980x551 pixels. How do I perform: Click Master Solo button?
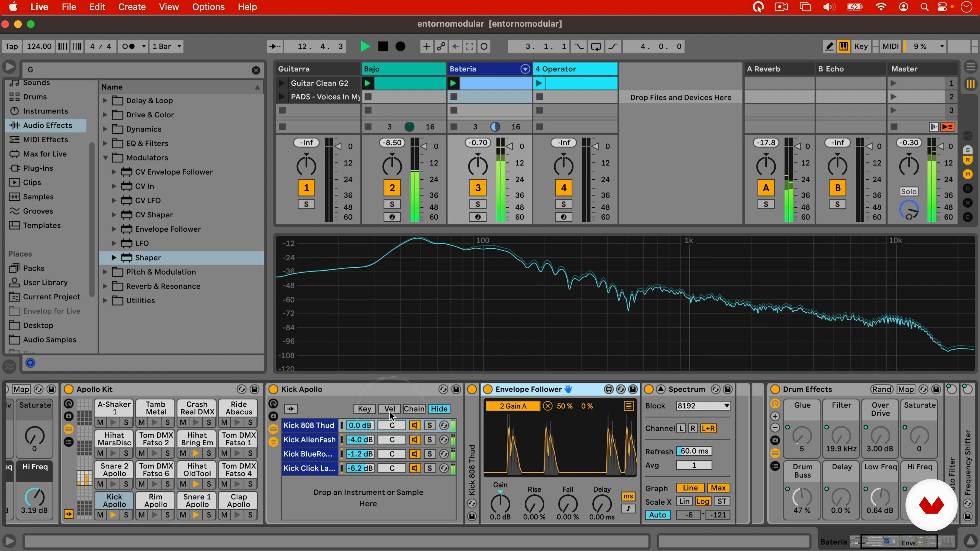click(x=909, y=191)
